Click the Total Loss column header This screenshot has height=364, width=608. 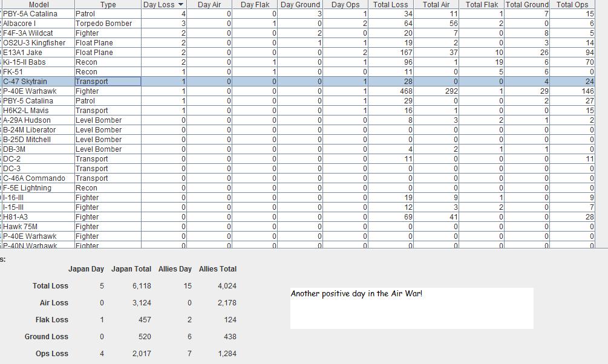click(x=390, y=4)
